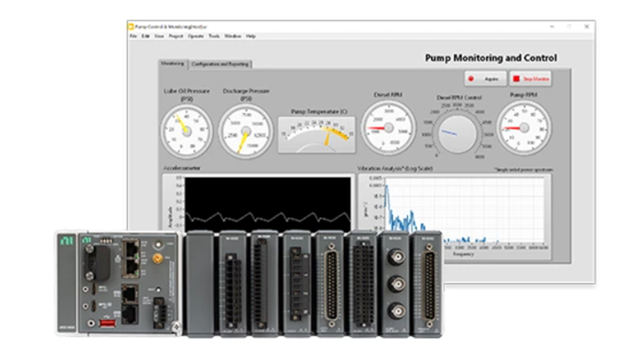644x362 pixels.
Task: Close the Pump Control window
Action: 587,26
